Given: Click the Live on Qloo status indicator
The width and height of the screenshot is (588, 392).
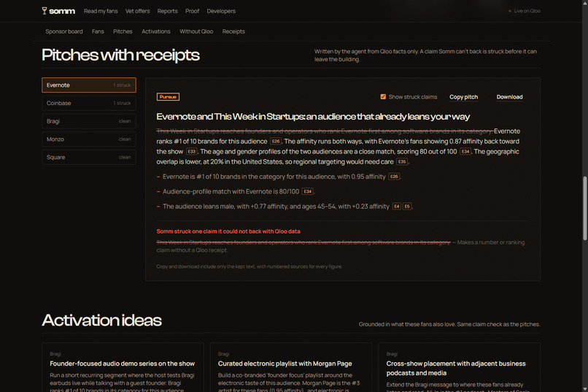Looking at the screenshot, I should point(525,11).
